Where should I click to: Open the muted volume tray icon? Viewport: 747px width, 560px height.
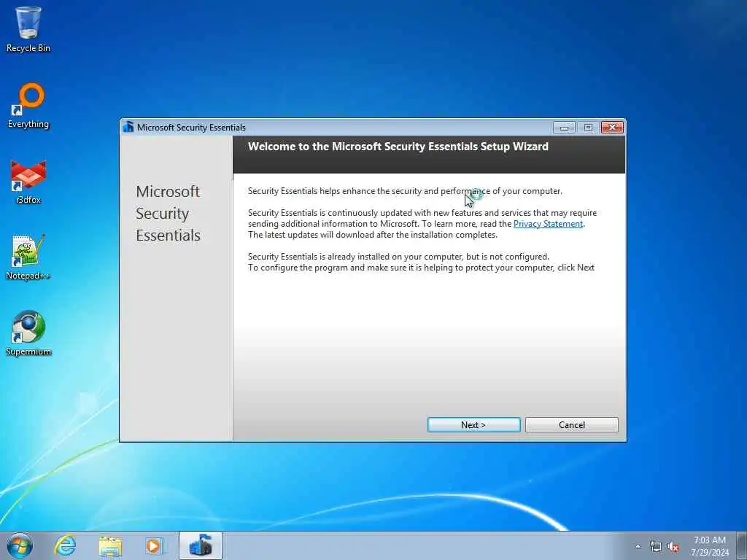coord(673,547)
